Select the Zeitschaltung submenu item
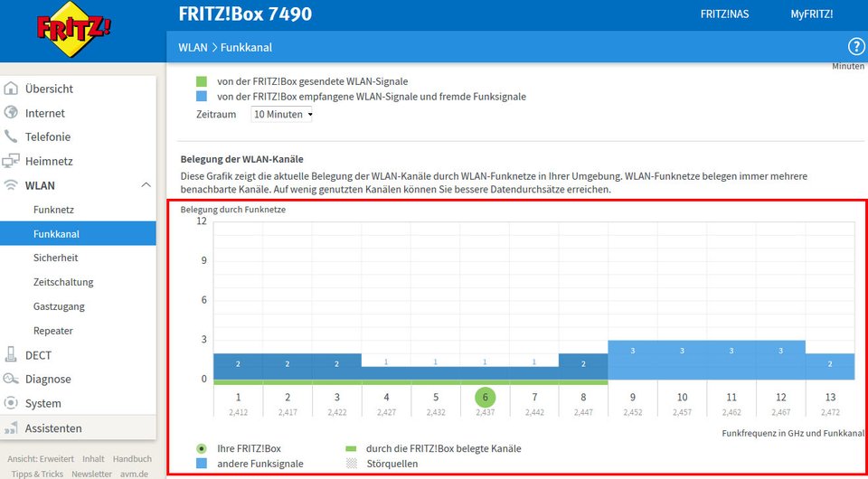868x479 pixels. pyautogui.click(x=63, y=282)
